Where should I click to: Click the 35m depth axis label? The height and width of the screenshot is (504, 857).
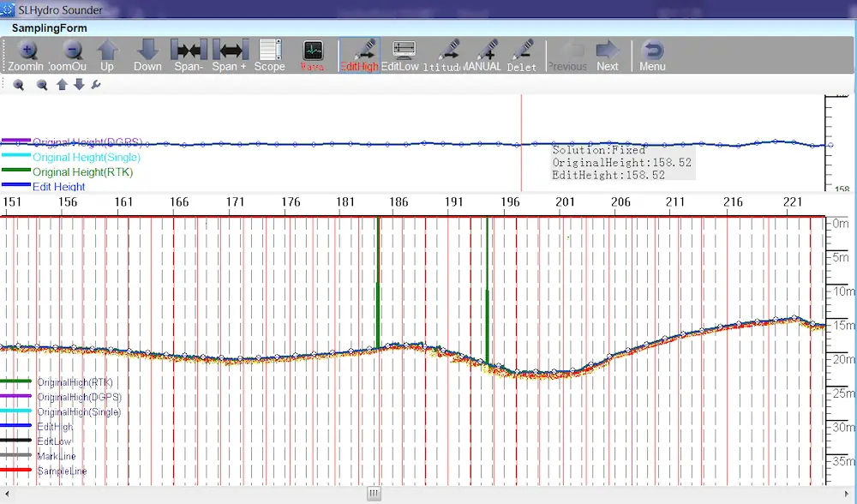(843, 461)
